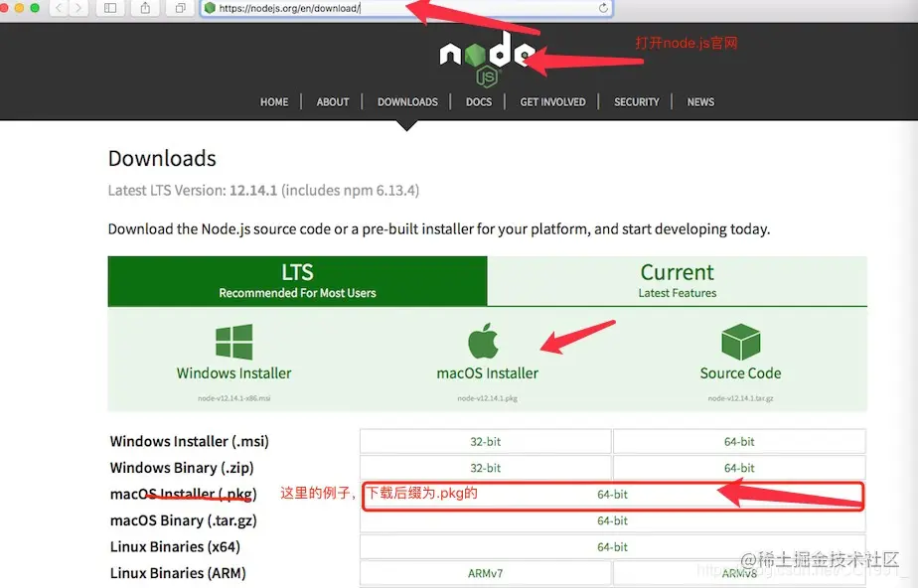This screenshot has height=588, width=918.
Task: Open DOWNLOADS in navigation
Action: (x=407, y=101)
